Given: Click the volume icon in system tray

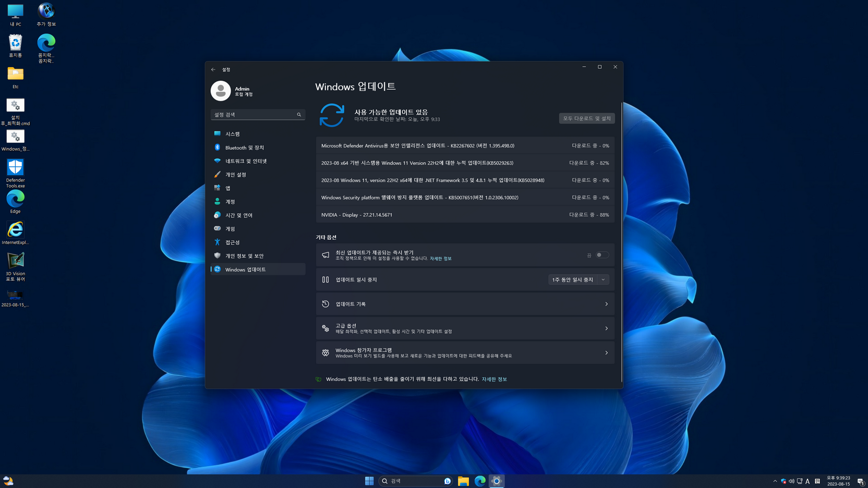Looking at the screenshot, I should coord(791,481).
